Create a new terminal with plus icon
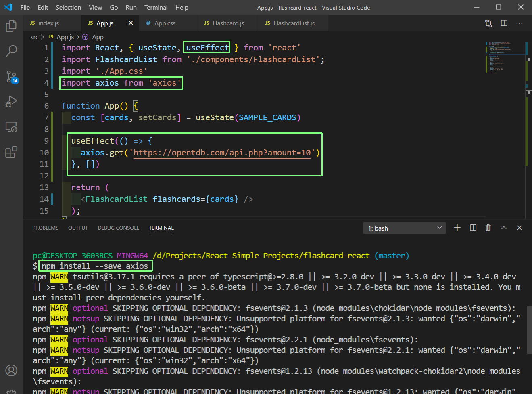 tap(457, 228)
